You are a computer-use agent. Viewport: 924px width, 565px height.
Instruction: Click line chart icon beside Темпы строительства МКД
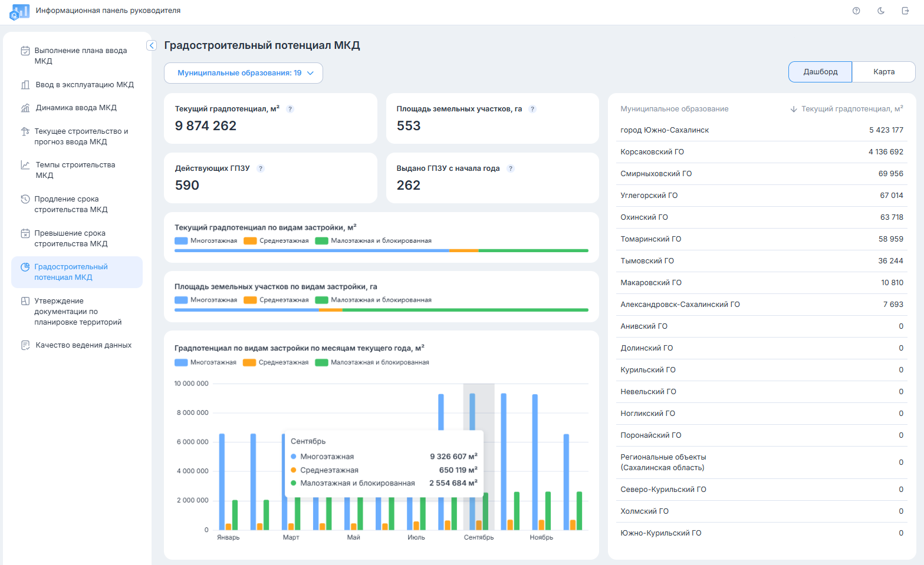coord(25,165)
